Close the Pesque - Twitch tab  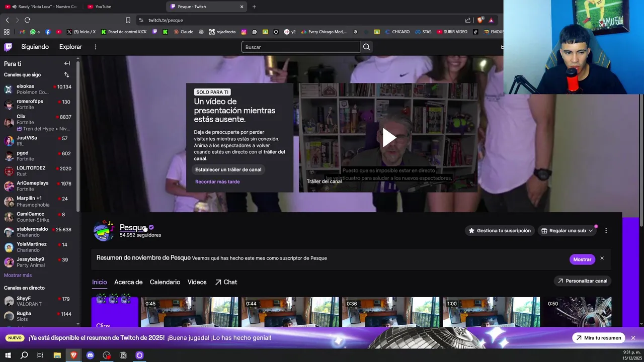coord(242,7)
